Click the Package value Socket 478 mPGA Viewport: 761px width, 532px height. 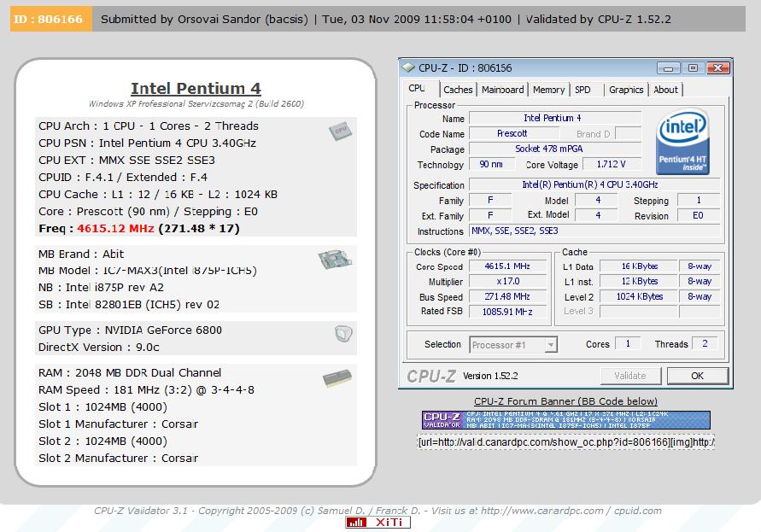pos(554,149)
